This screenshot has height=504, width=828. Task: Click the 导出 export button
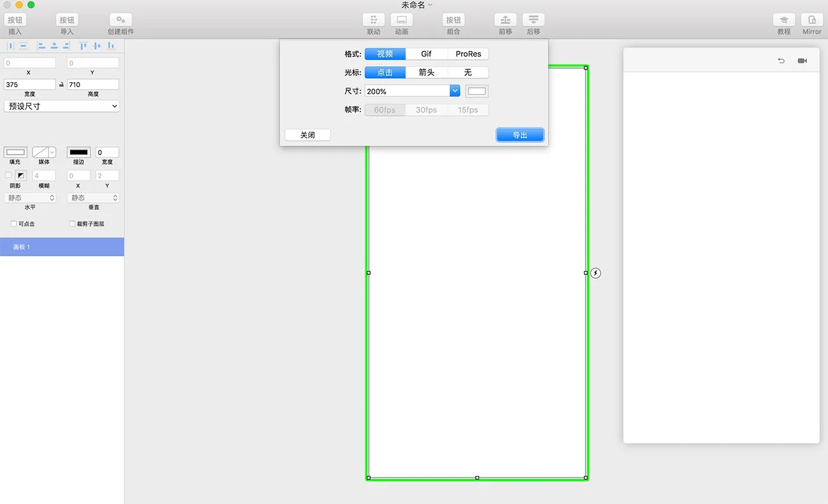click(520, 135)
